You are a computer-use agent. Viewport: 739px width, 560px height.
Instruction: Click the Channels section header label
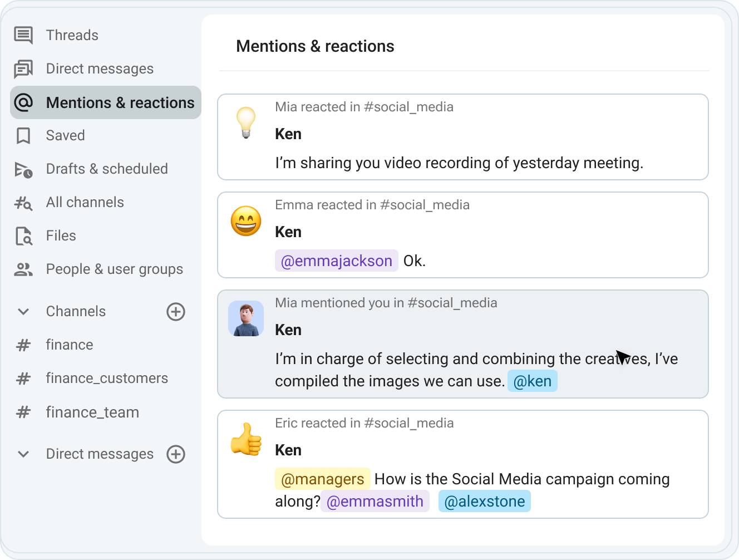point(76,312)
